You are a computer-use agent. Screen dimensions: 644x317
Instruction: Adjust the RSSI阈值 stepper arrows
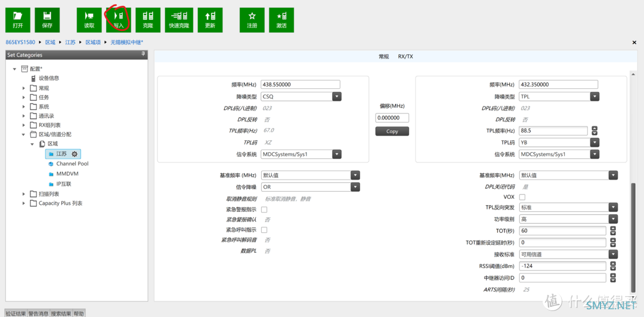tap(613, 266)
